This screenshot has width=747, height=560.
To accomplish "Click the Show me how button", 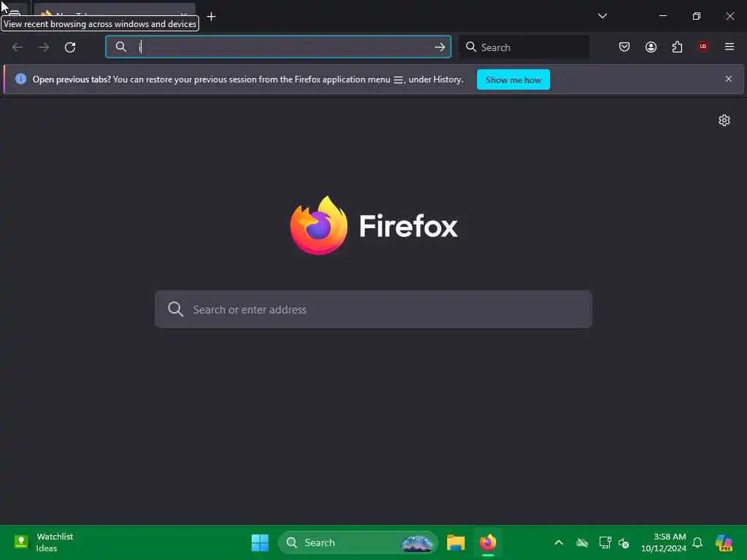I will [x=513, y=79].
